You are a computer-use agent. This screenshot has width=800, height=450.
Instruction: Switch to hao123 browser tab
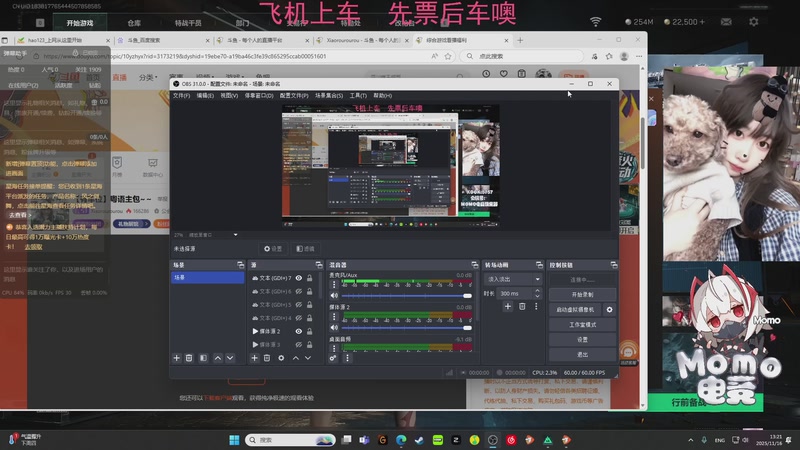click(x=62, y=40)
